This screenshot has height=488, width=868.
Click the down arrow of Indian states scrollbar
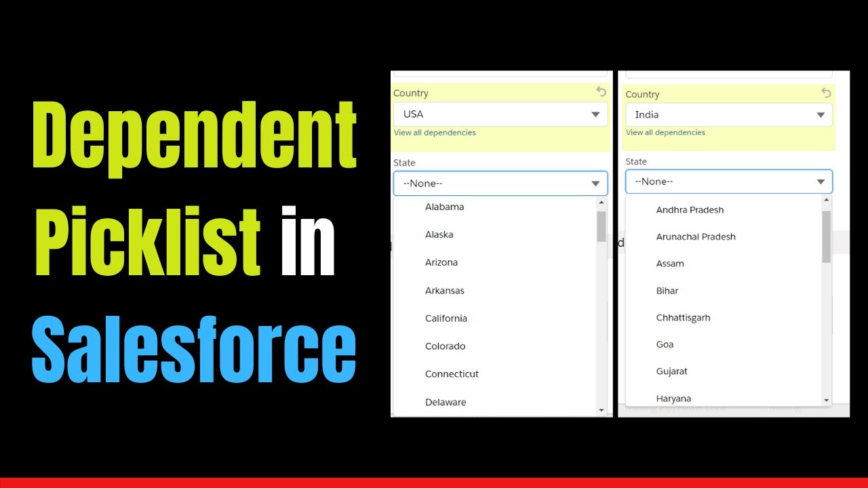point(826,401)
